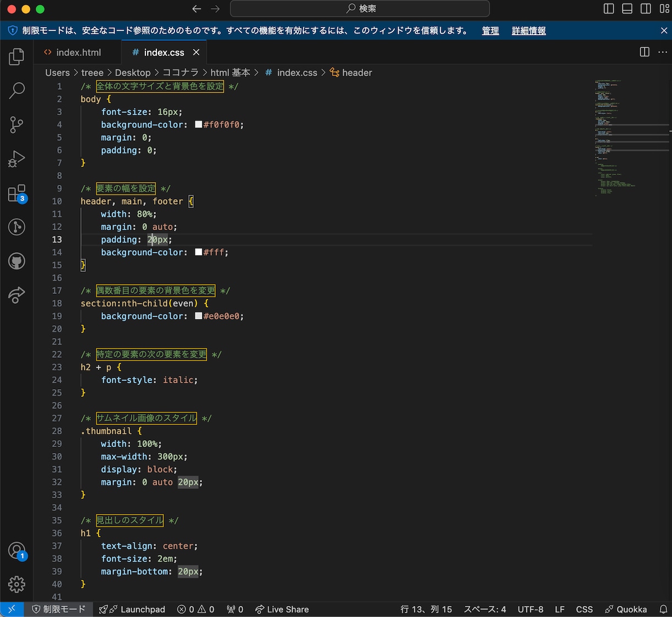The image size is (672, 617).
Task: Click the #fff color swatch
Action: (x=198, y=252)
